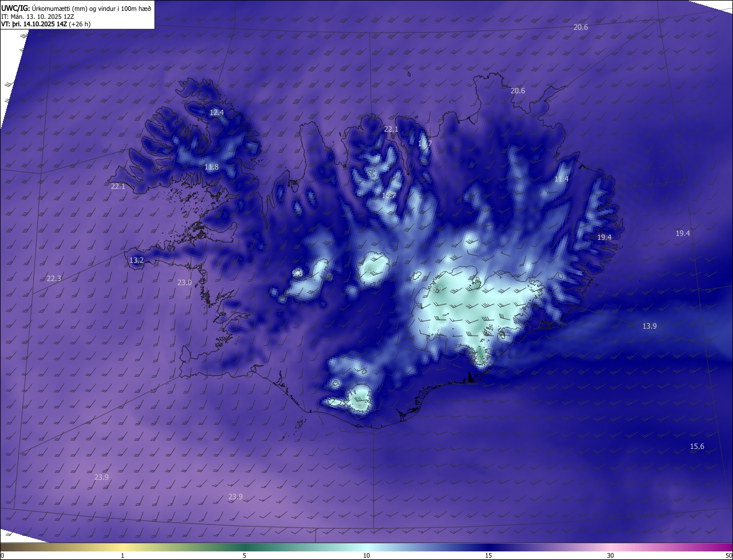Click color scale tick label 5

[x=245, y=556]
